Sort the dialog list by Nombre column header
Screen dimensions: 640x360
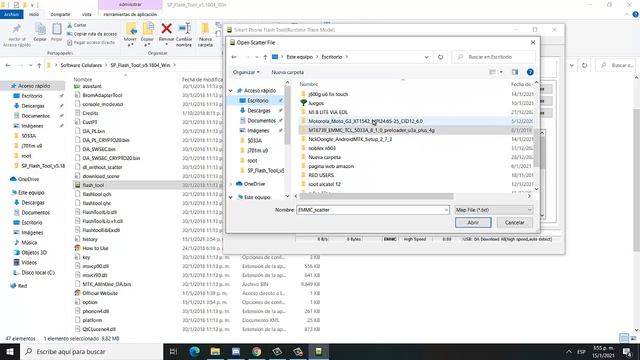(x=309, y=84)
